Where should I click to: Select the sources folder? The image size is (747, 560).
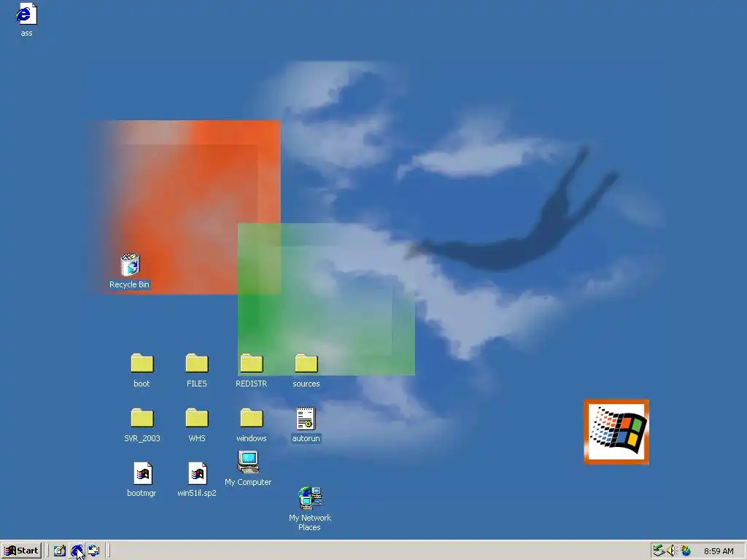coord(306,363)
